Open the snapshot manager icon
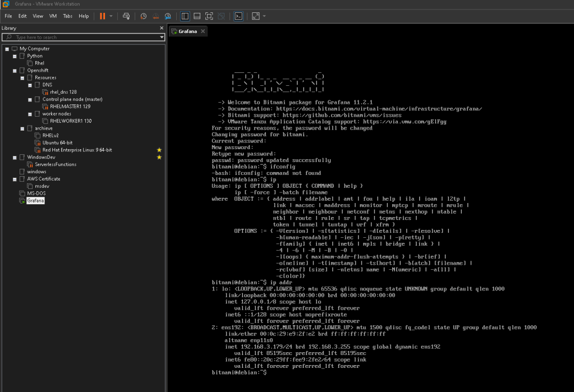 [168, 16]
